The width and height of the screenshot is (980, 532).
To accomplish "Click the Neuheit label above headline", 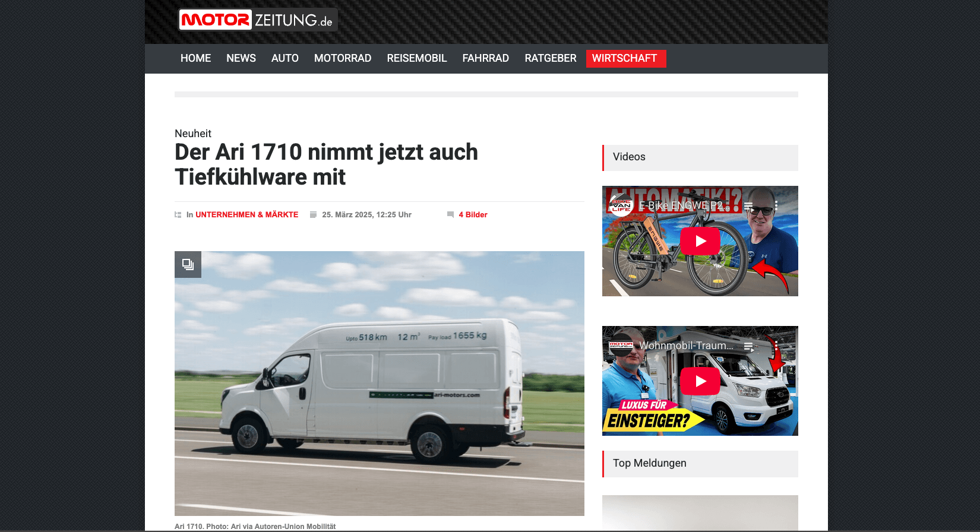I will (193, 134).
